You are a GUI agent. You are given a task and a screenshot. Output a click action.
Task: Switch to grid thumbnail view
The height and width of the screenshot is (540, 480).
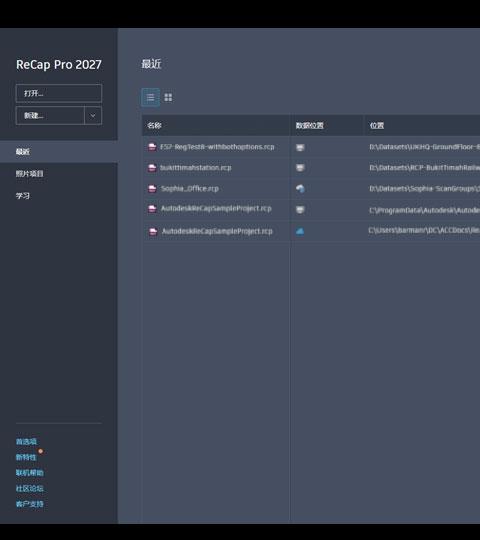tap(168, 97)
